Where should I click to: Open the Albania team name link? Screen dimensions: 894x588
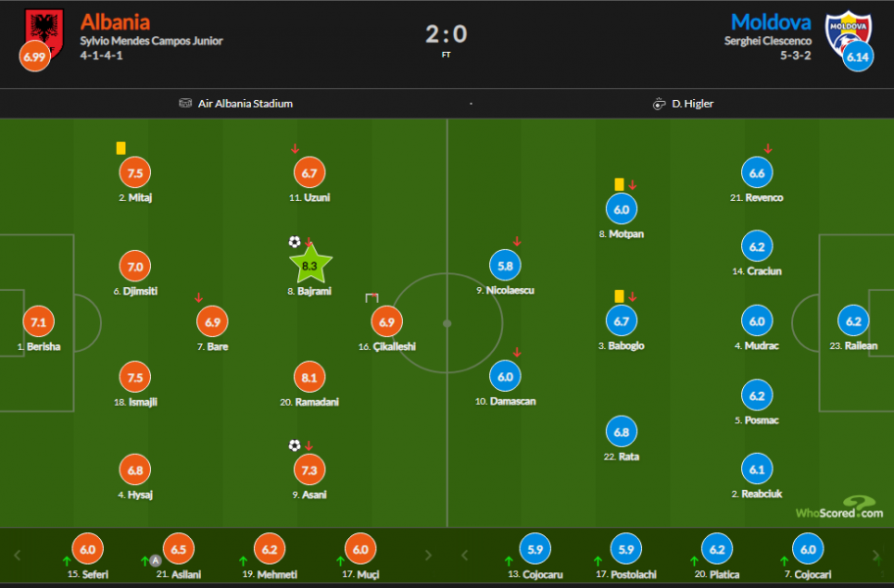click(115, 23)
